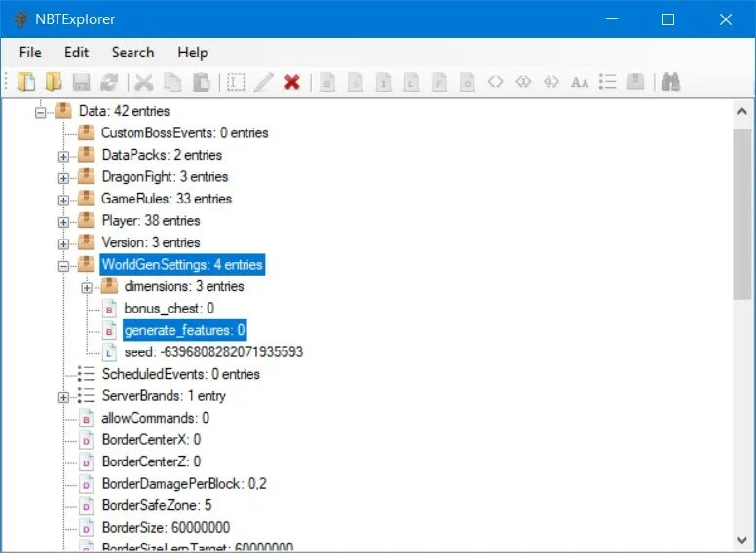The image size is (756, 553).
Task: Expand the Player node
Action: click(x=63, y=222)
